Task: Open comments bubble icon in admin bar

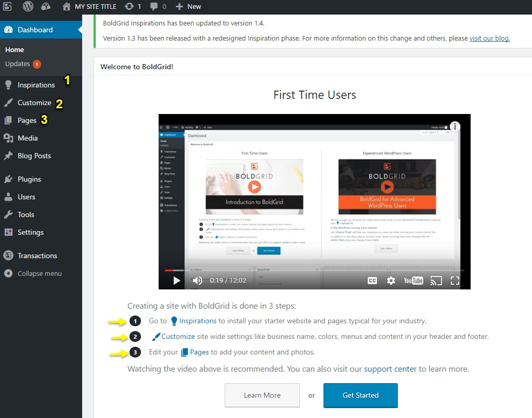Action: (154, 6)
